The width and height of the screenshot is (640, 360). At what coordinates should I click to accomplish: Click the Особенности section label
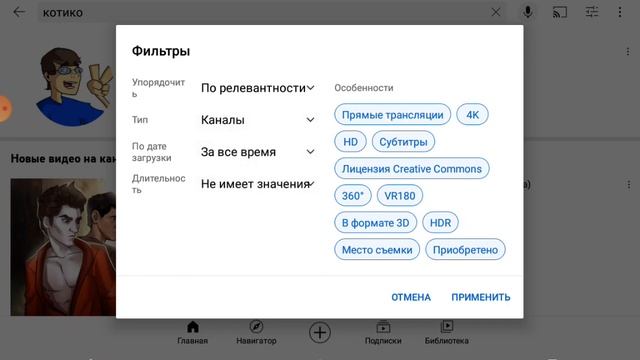364,88
